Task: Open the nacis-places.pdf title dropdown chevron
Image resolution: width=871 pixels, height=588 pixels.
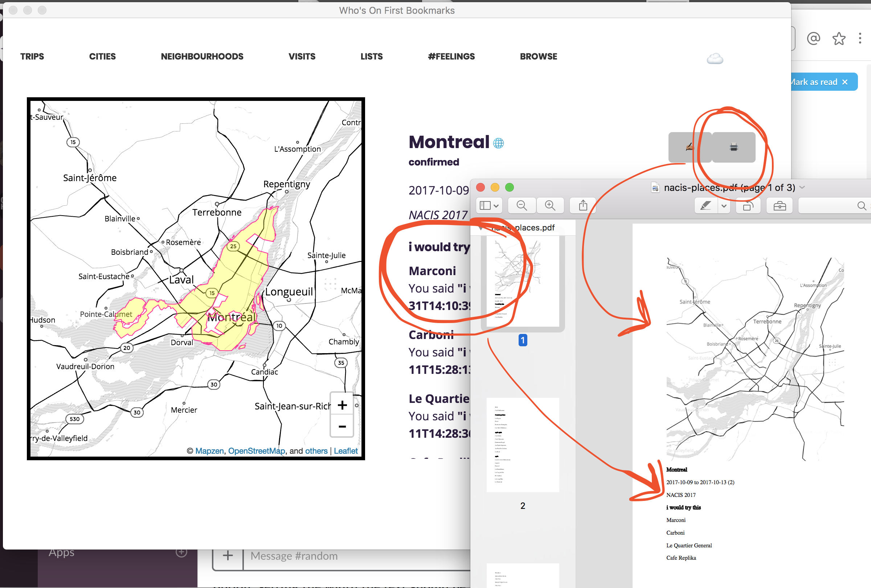Action: (x=802, y=187)
